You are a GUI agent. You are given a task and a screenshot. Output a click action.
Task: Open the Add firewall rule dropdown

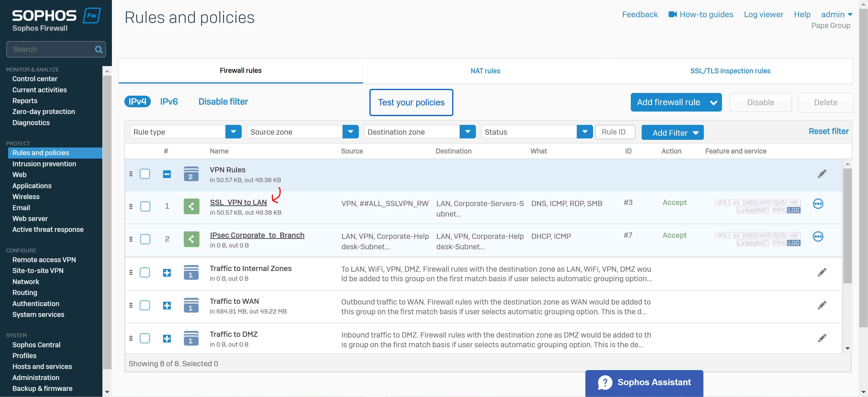(x=676, y=102)
